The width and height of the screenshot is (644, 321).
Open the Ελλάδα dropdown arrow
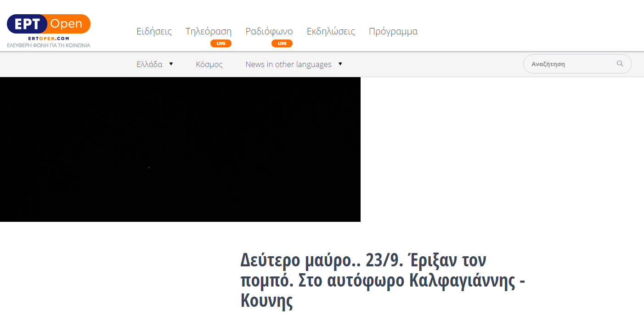click(171, 64)
